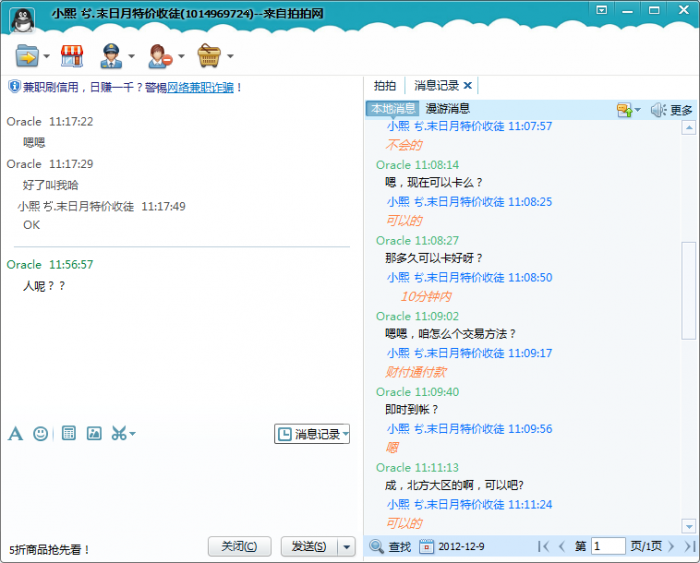Expand the export icon dropdown arrow
Screen dimensions: 700x563
tap(637, 110)
